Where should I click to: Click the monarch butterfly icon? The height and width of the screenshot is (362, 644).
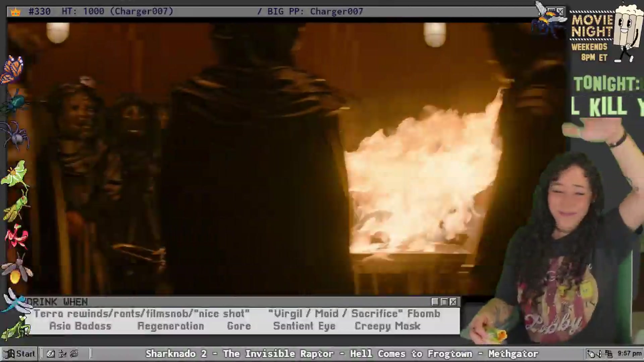pyautogui.click(x=13, y=70)
